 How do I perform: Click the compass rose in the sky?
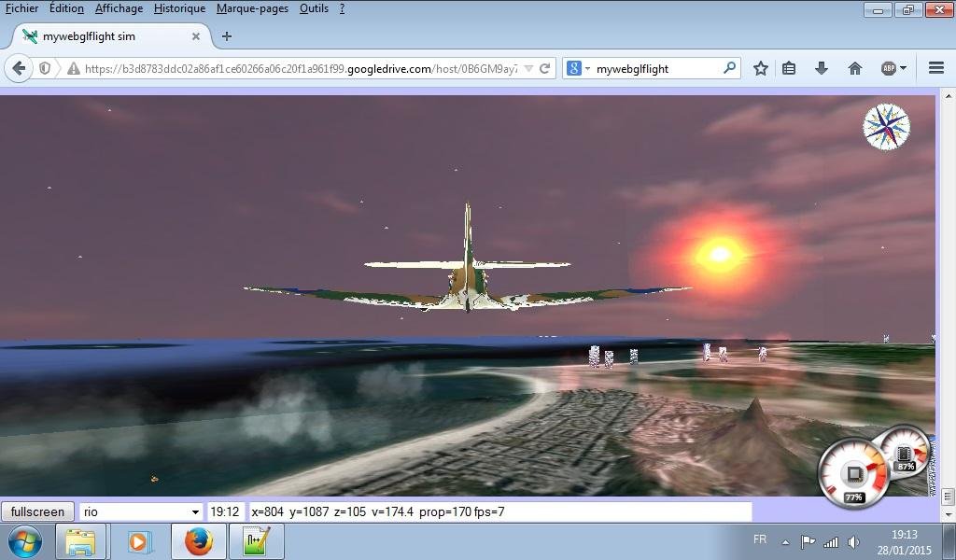click(887, 127)
